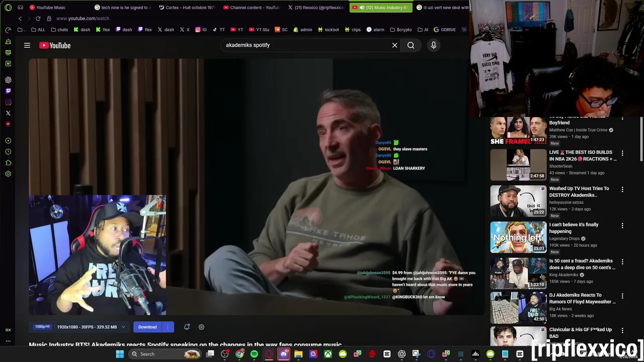Open the ALL bookmarks folder
Image resolution: width=644 pixels, height=362 pixels.
38,30
